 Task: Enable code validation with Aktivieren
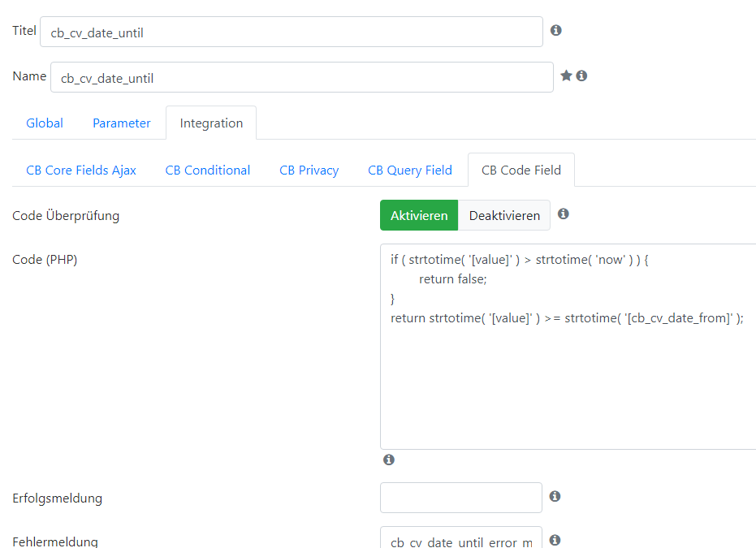[419, 215]
